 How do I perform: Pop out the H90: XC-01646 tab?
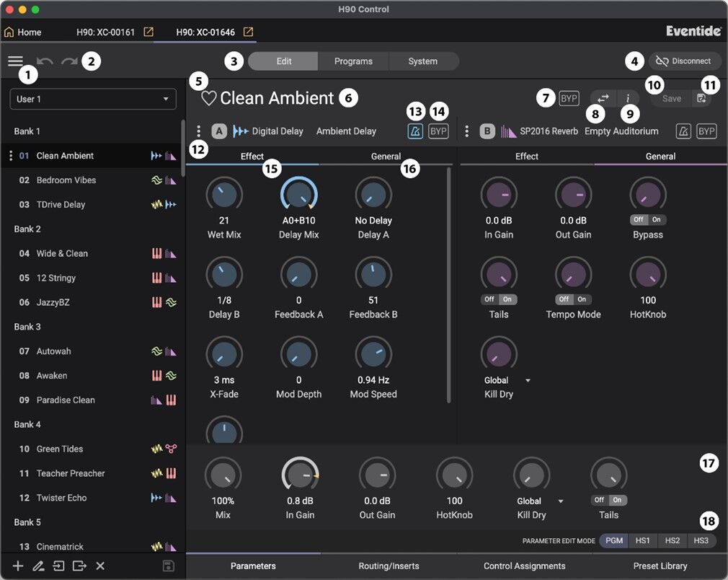click(249, 32)
